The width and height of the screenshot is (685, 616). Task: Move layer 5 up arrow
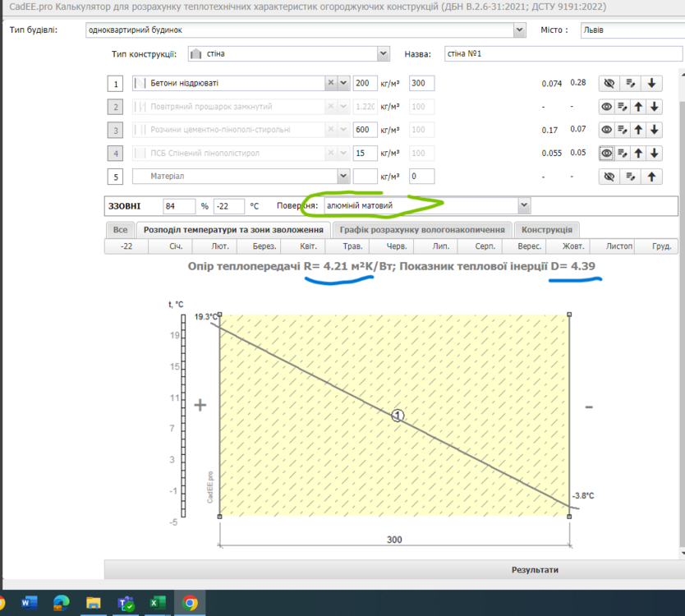tap(651, 177)
